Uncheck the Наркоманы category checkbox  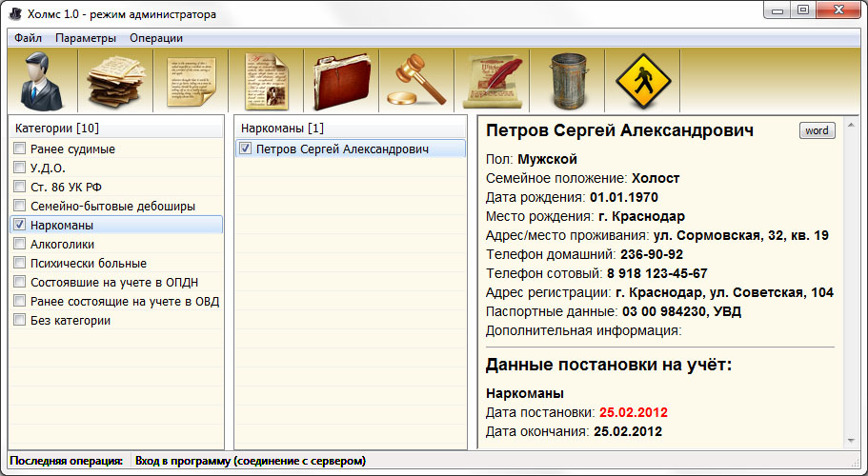click(20, 226)
